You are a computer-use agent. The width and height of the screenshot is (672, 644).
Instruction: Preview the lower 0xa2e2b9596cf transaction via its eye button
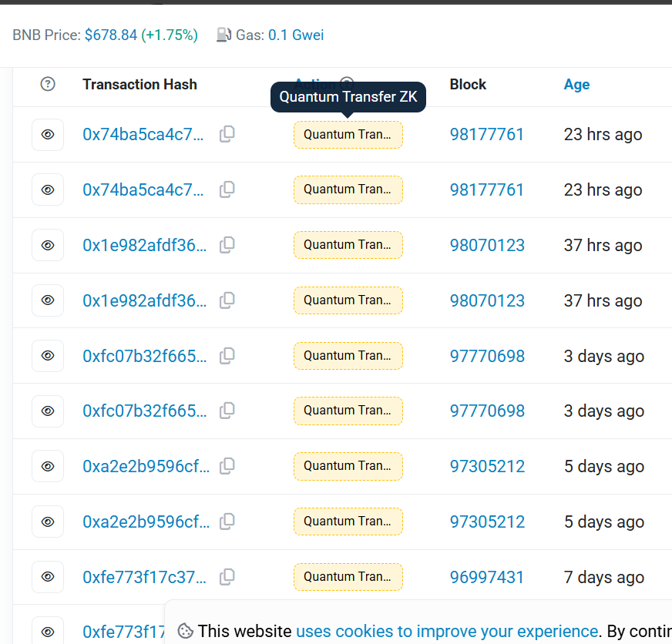[x=48, y=522]
